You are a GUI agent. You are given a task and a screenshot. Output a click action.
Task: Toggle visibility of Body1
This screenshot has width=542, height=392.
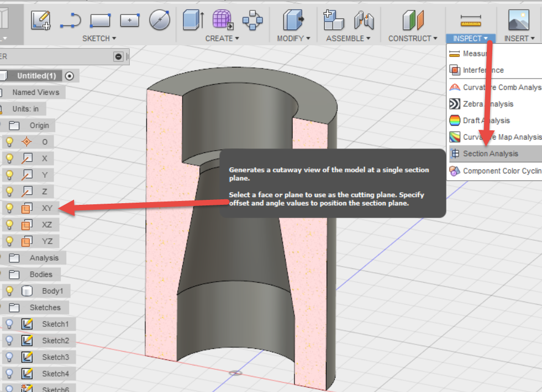pos(9,291)
